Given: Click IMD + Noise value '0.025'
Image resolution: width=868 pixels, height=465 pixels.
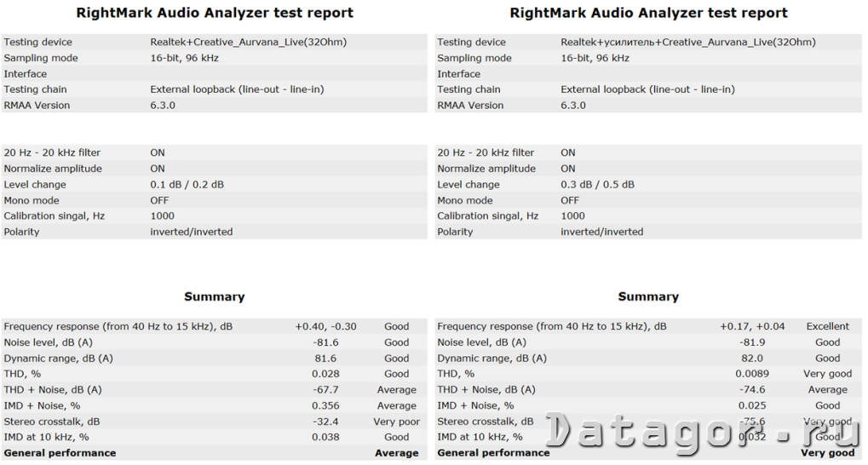Looking at the screenshot, I should point(752,405).
